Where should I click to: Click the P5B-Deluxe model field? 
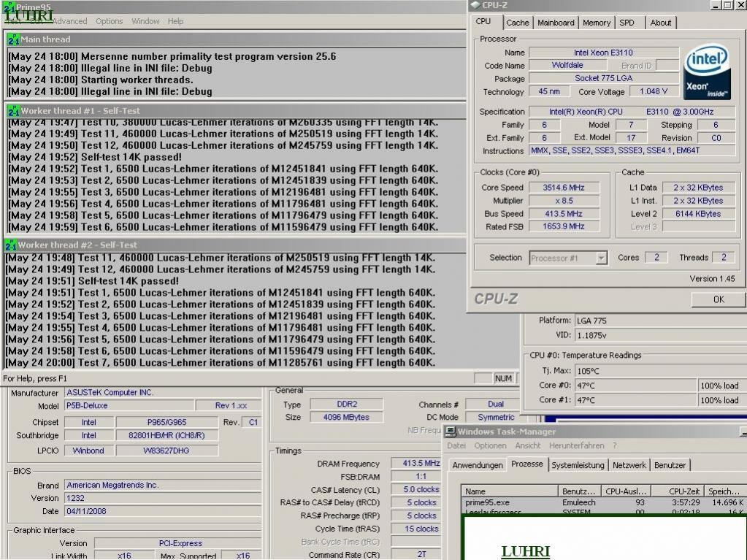point(129,406)
